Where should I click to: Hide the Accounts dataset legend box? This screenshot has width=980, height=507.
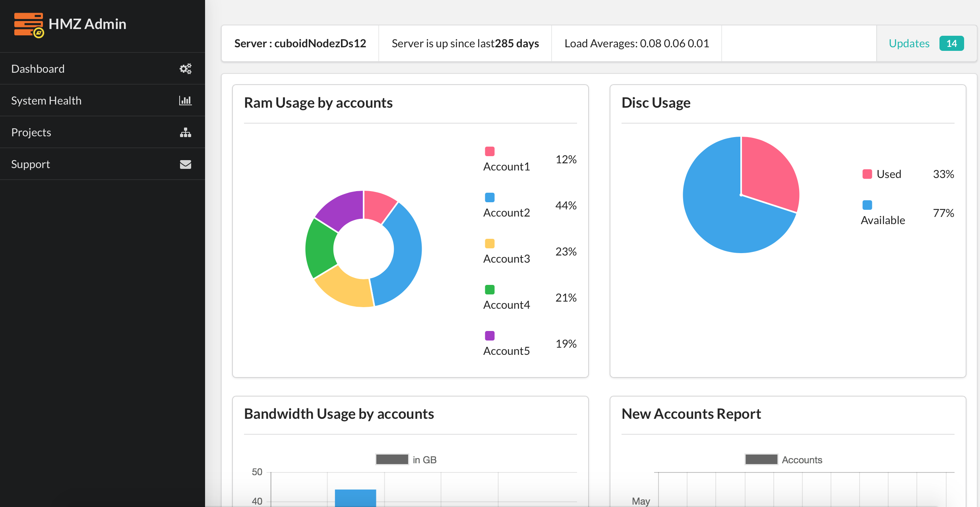(761, 459)
